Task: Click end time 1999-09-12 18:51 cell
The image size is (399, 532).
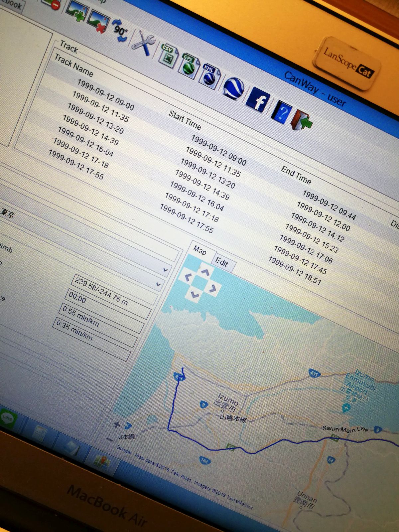Action: (295, 271)
